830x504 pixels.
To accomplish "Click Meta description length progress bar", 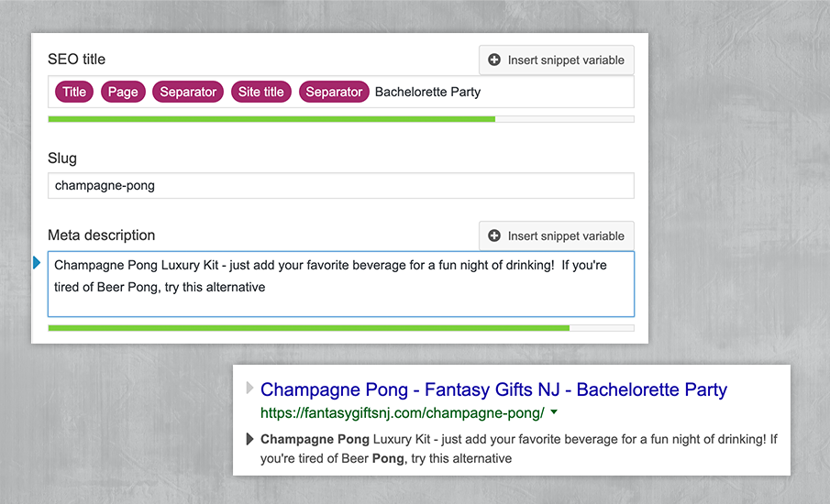I will 339,327.
